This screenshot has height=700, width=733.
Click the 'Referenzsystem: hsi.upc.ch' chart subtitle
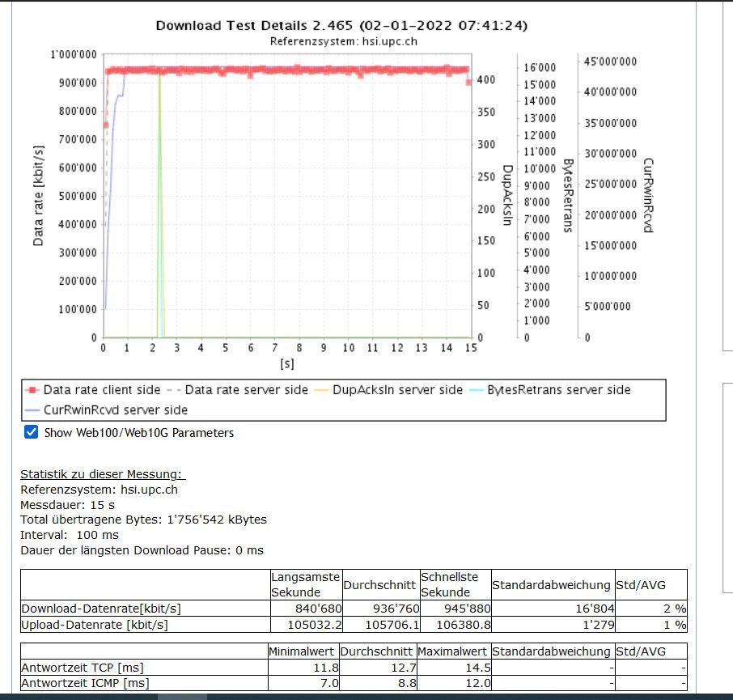pyautogui.click(x=341, y=40)
